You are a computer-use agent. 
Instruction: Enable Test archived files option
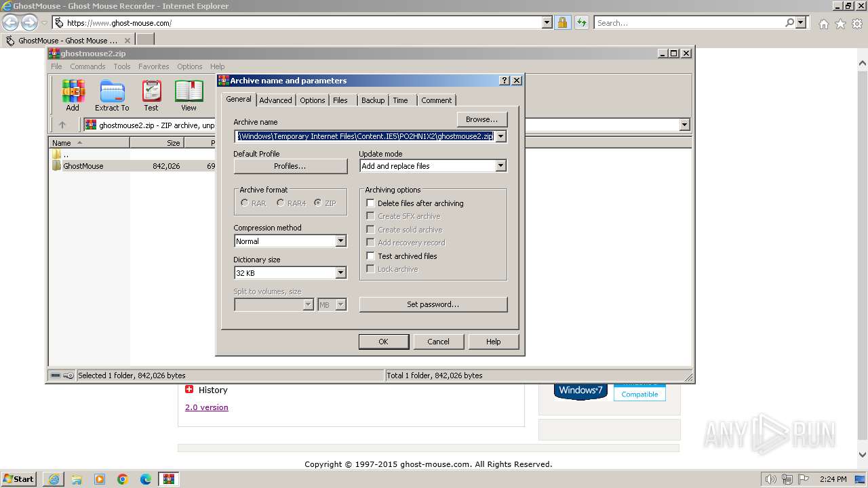pyautogui.click(x=370, y=256)
